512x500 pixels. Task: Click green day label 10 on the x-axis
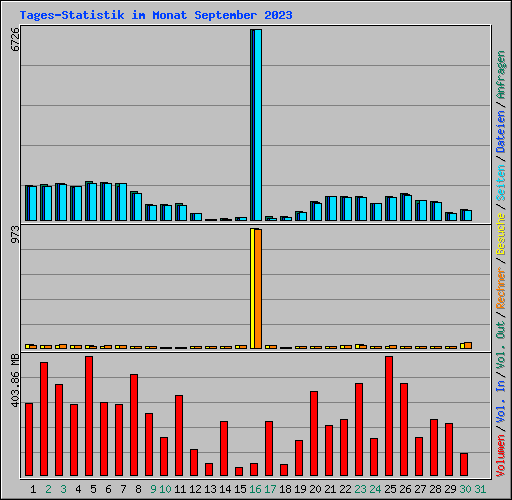click(165, 489)
